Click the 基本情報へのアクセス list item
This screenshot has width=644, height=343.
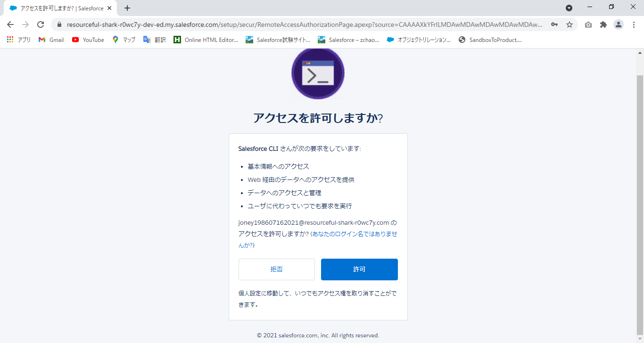coord(278,166)
